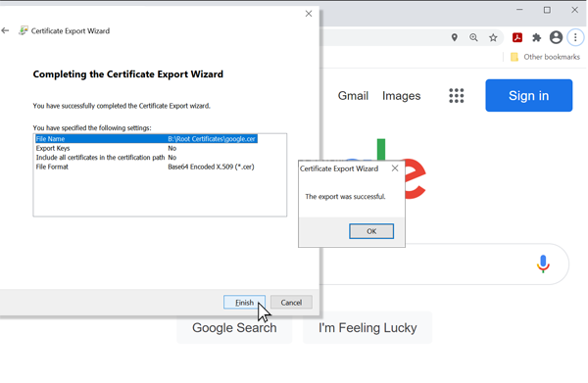Click the B:\Root Certificates\google.cer value

212,139
